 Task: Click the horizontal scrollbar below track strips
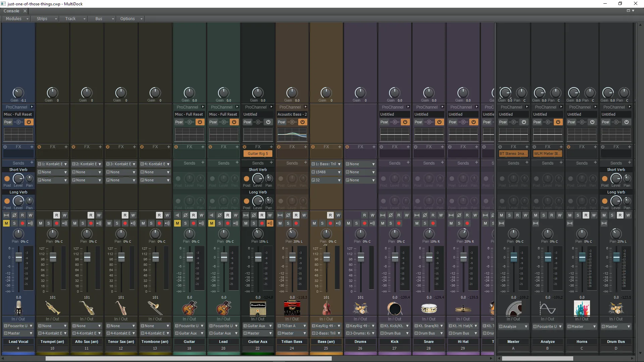pyautogui.click(x=189, y=358)
